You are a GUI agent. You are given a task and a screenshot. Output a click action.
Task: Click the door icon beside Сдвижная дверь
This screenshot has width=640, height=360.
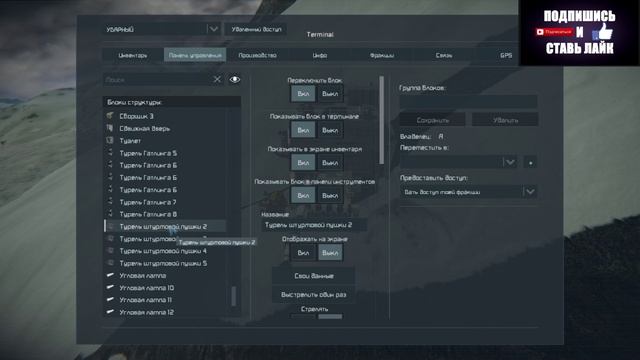[110, 128]
